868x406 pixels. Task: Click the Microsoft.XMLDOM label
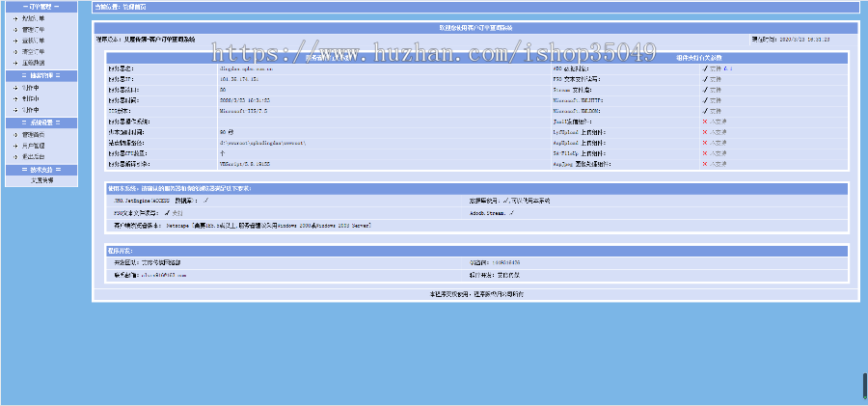[x=577, y=111]
